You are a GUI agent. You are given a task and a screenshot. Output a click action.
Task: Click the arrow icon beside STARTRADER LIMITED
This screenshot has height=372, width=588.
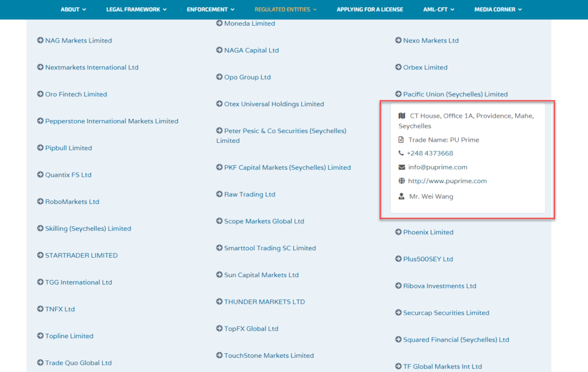click(x=40, y=255)
